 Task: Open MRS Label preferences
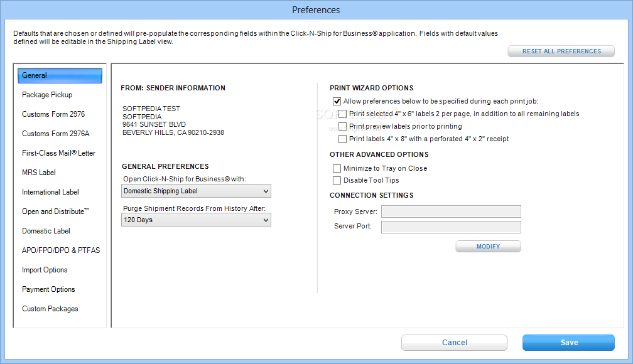(39, 173)
